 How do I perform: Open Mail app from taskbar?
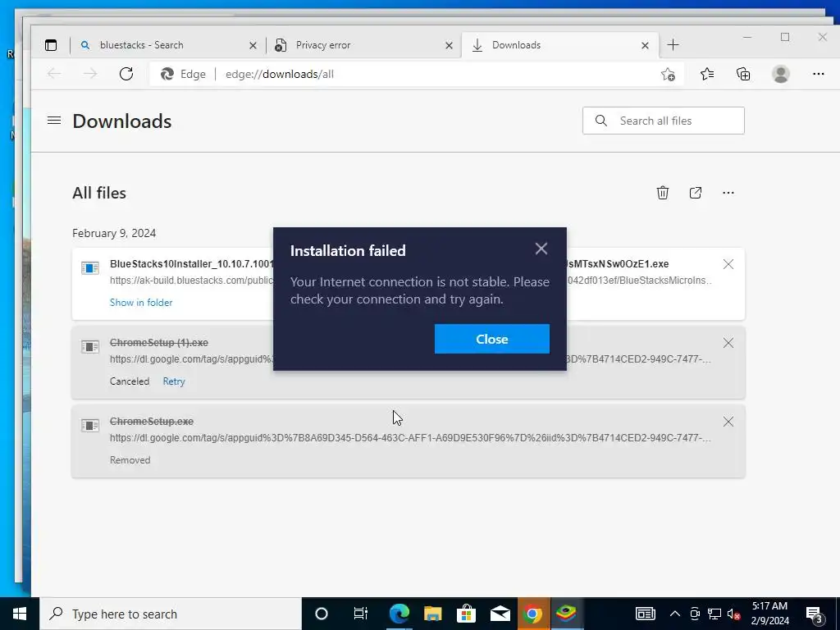500,614
